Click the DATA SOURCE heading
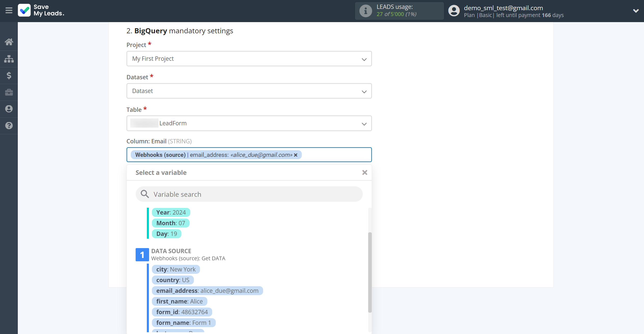Image resolution: width=644 pixels, height=334 pixels. [x=171, y=251]
